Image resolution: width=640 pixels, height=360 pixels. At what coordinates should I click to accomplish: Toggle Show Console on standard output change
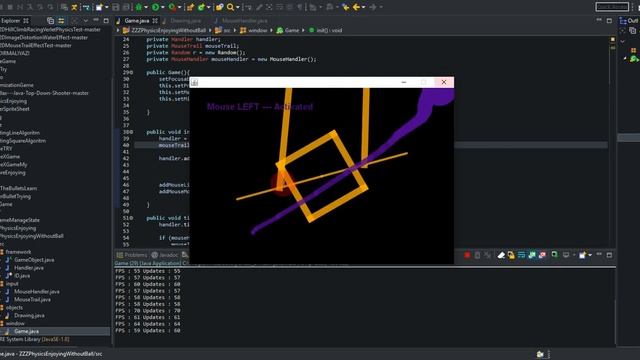tap(532, 255)
